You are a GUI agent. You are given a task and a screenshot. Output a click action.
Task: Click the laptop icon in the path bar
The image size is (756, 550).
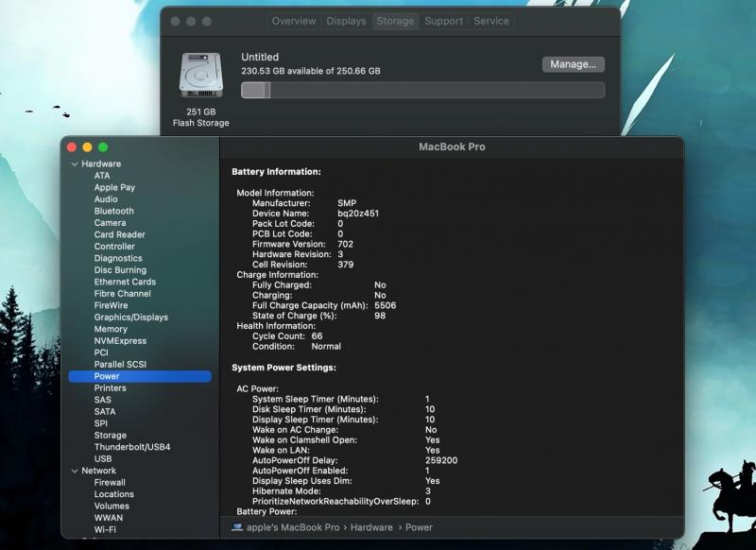click(237, 527)
